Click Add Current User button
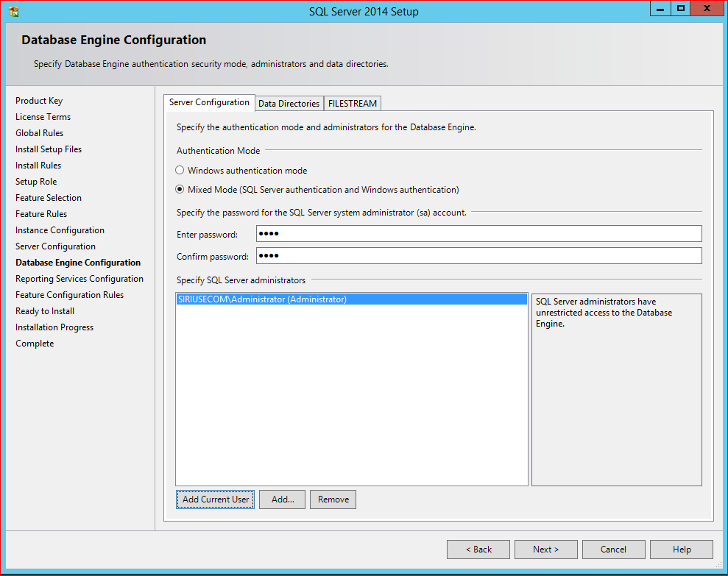Image resolution: width=728 pixels, height=576 pixels. (x=216, y=499)
